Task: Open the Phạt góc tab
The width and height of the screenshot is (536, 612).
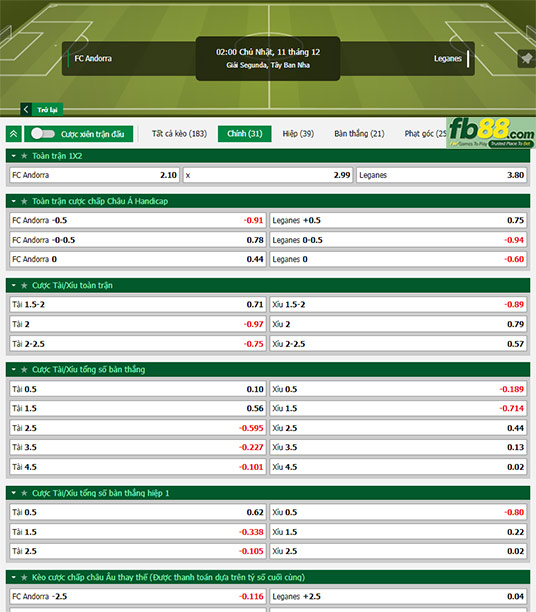Action: coord(425,134)
